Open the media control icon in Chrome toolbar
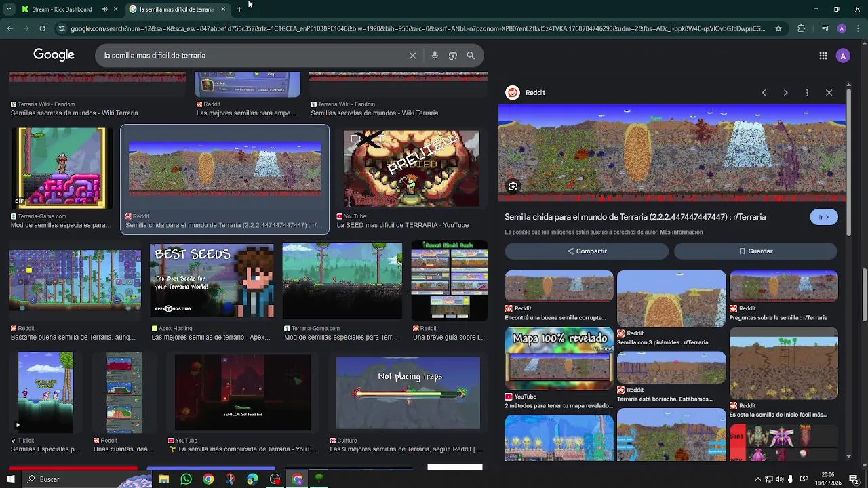Viewport: 868px width, 488px height. pyautogui.click(x=825, y=28)
